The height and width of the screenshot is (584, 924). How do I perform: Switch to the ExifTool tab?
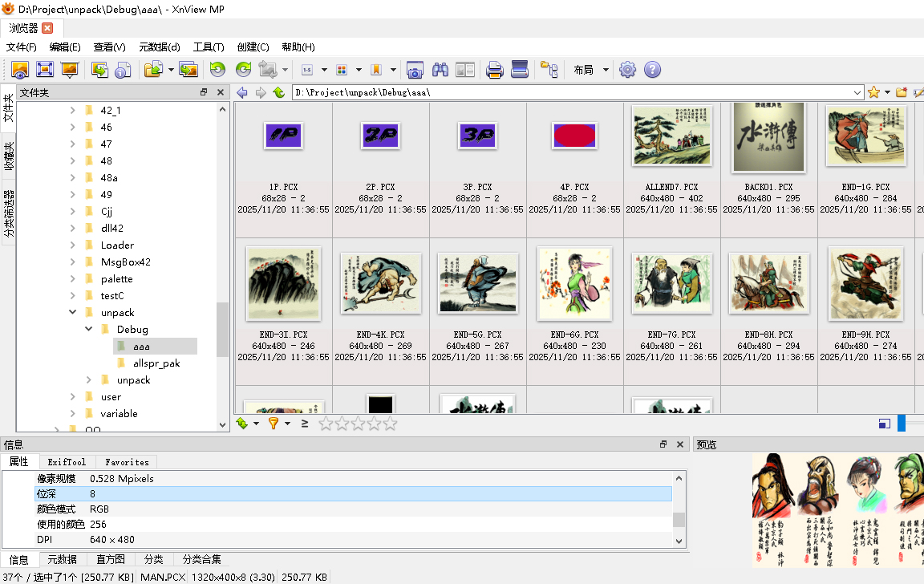click(x=67, y=462)
